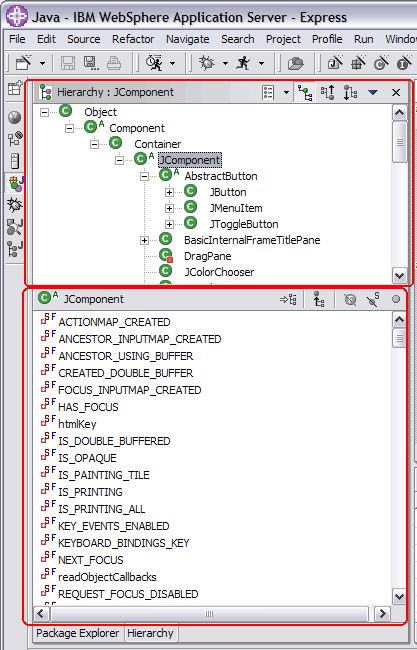This screenshot has height=650, width=417.
Task: Open the File menu
Action: (17, 39)
